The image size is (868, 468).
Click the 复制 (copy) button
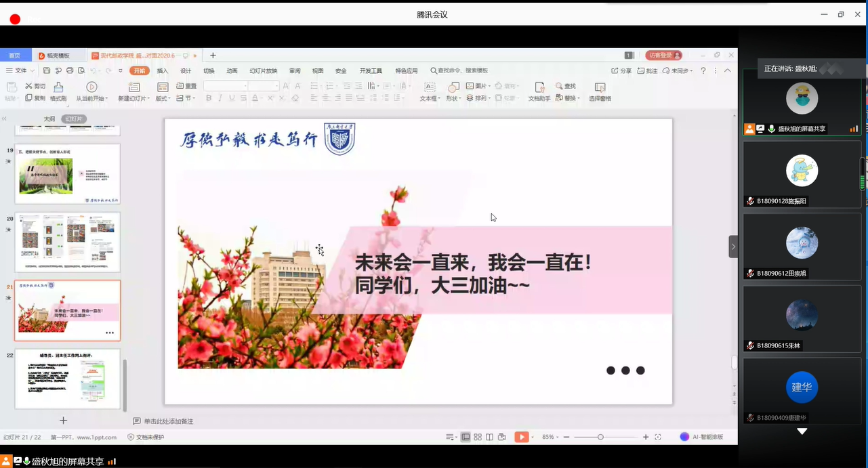click(x=35, y=98)
